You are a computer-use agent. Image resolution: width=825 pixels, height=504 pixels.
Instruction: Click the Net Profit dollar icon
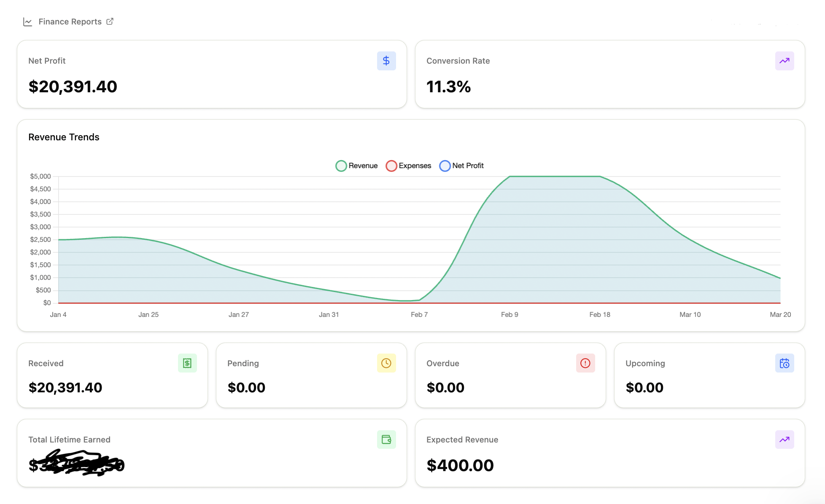click(x=386, y=61)
